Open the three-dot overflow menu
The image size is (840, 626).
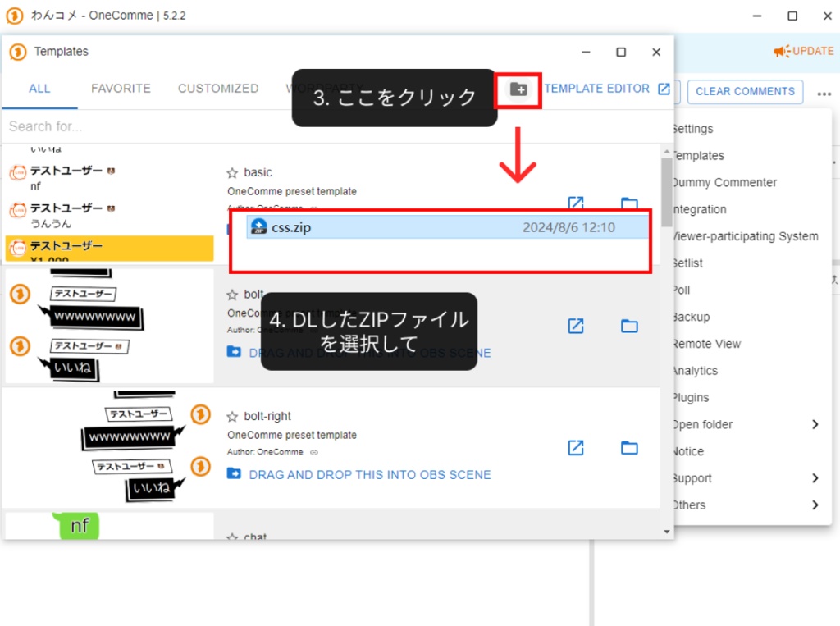click(x=824, y=92)
